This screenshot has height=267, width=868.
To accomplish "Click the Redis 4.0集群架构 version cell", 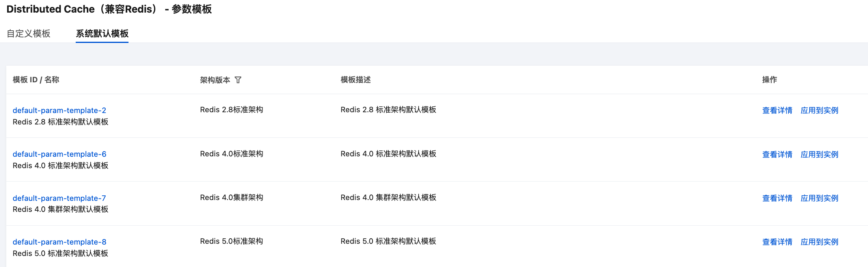I will tap(231, 197).
